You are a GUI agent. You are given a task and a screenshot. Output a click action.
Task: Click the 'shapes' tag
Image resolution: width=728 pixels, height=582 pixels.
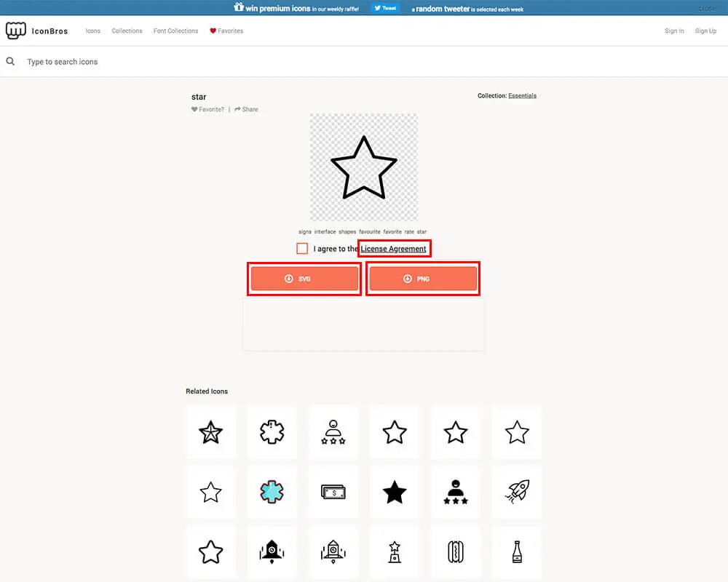point(347,231)
